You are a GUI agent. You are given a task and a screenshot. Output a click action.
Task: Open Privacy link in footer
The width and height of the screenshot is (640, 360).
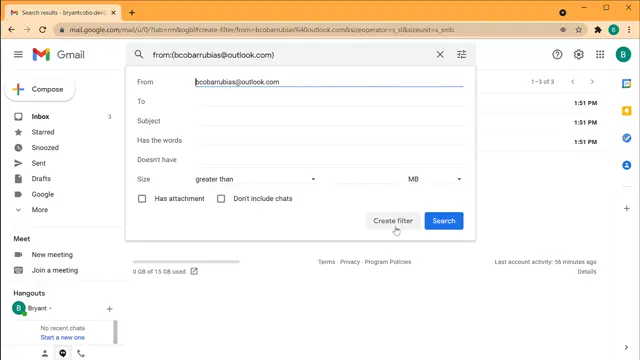[350, 262]
